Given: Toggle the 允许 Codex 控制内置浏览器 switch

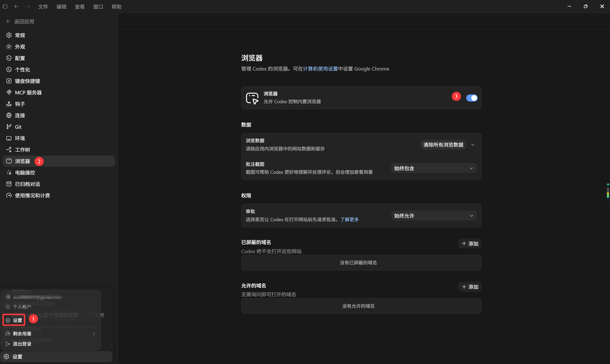Looking at the screenshot, I should pos(472,98).
